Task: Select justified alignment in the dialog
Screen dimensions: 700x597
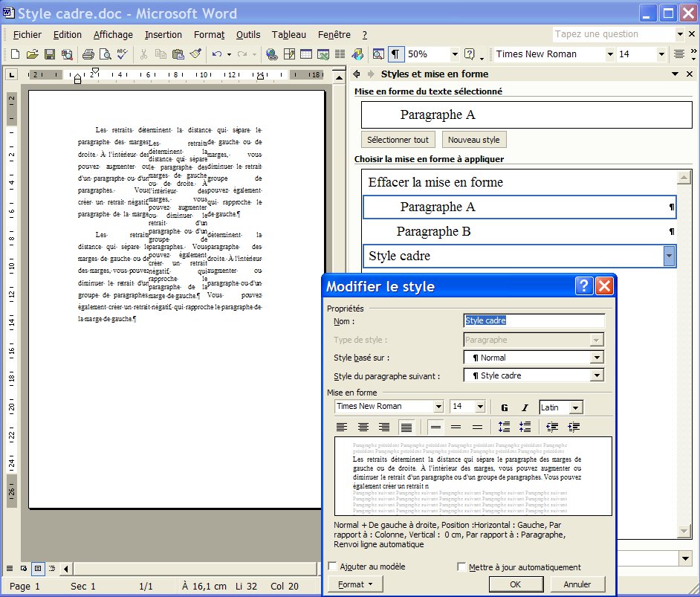Action: click(x=406, y=427)
